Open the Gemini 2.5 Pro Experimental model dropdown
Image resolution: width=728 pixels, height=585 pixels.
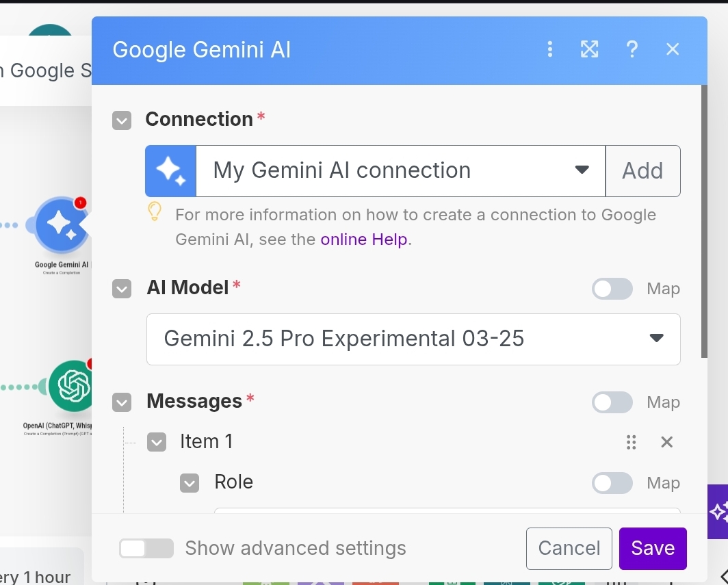[x=413, y=339]
